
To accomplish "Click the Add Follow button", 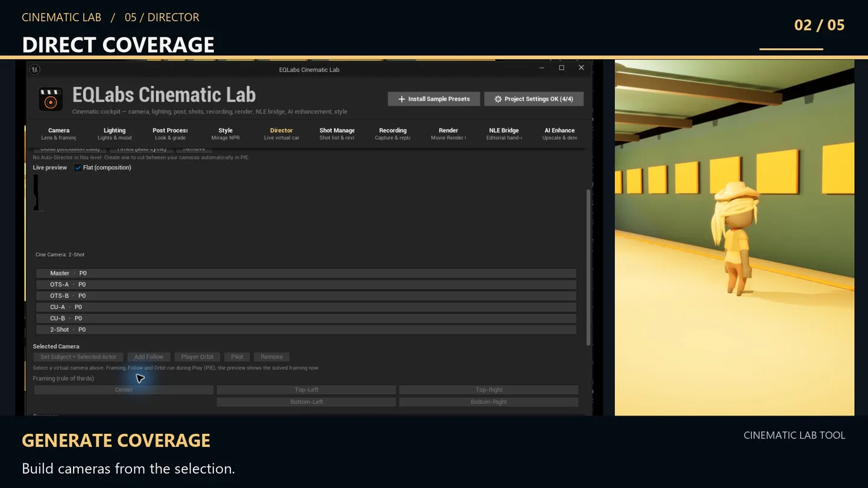I will click(149, 357).
